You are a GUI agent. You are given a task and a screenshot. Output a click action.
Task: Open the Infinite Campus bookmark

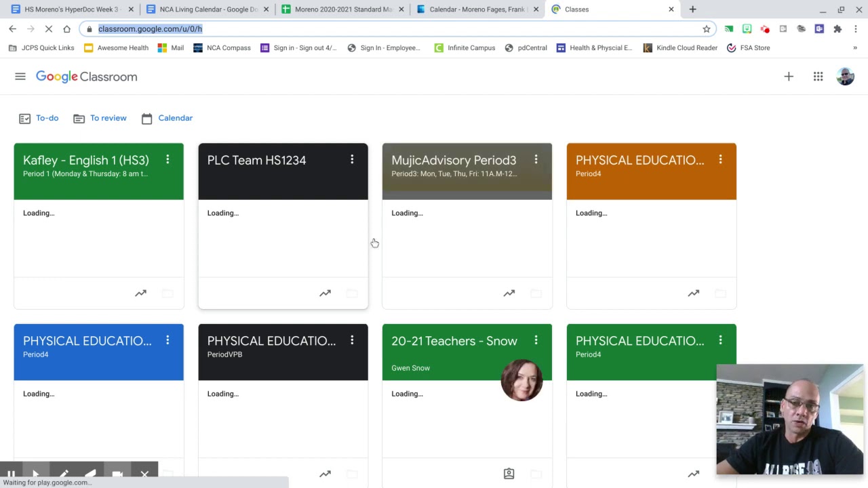[465, 48]
